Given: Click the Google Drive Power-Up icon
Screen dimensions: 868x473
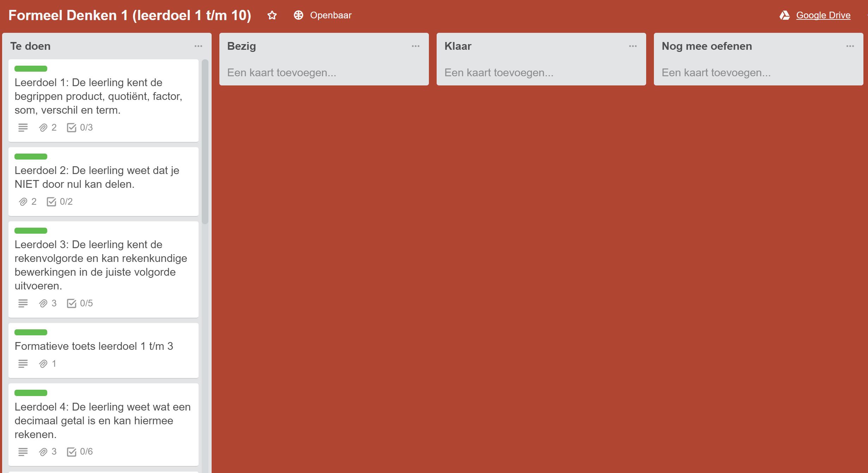Looking at the screenshot, I should point(785,15).
